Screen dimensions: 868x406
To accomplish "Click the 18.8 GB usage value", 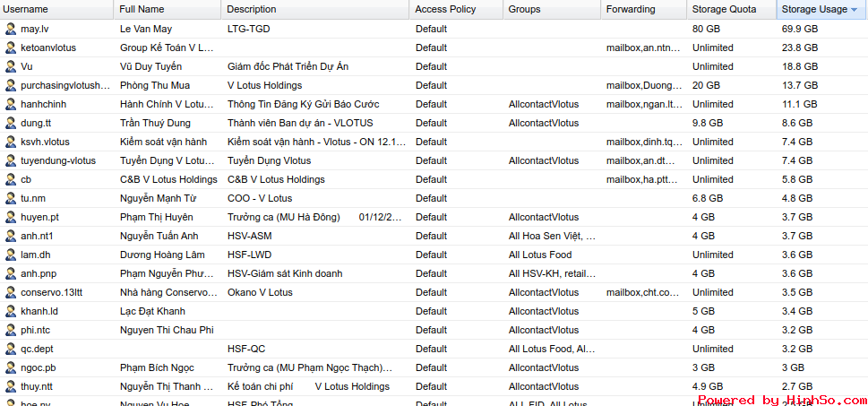I will 799,66.
